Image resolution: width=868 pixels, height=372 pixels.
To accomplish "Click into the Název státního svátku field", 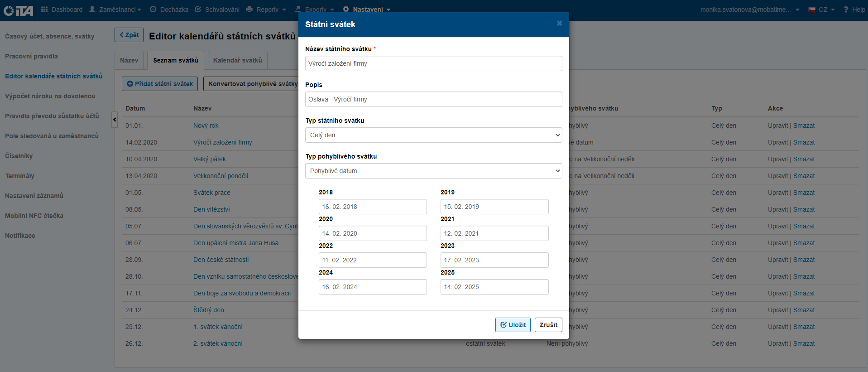I will pos(433,63).
